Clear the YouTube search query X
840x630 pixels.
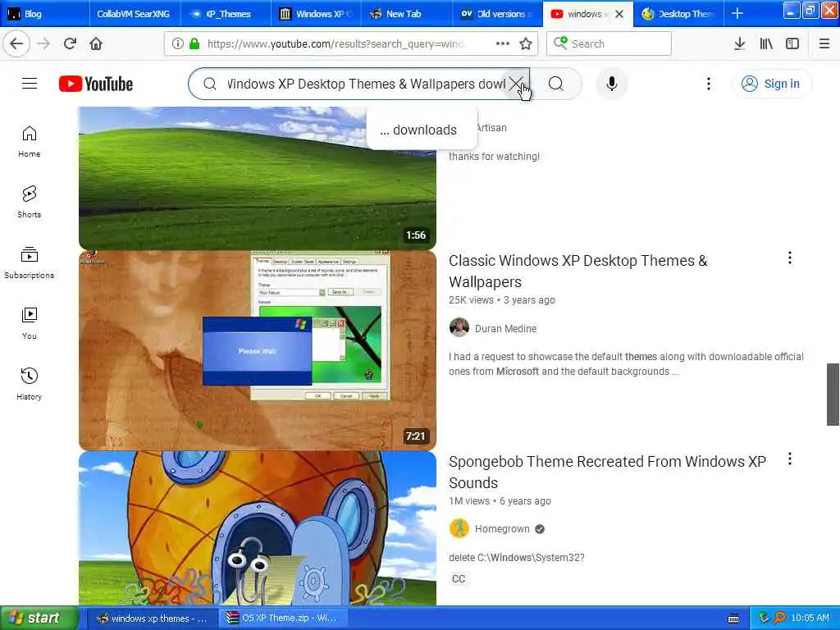515,84
